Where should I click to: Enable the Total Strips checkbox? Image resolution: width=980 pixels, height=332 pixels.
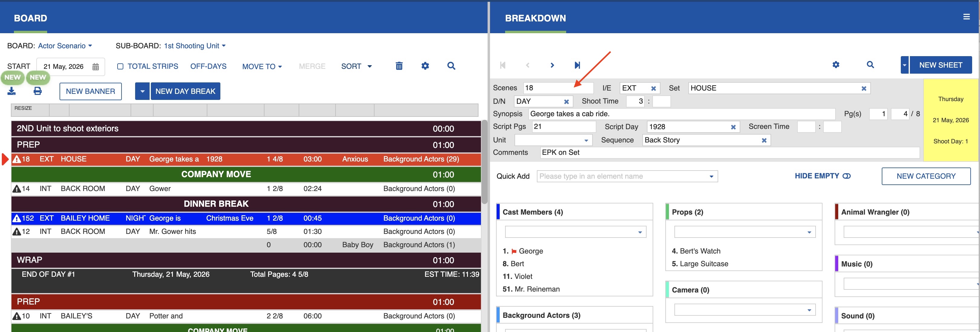(x=120, y=66)
